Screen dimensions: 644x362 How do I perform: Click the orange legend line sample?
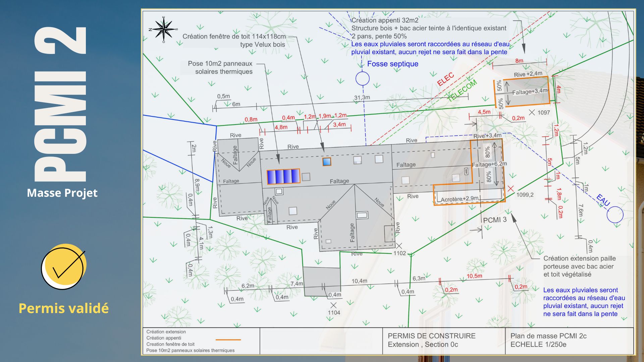pyautogui.click(x=228, y=340)
